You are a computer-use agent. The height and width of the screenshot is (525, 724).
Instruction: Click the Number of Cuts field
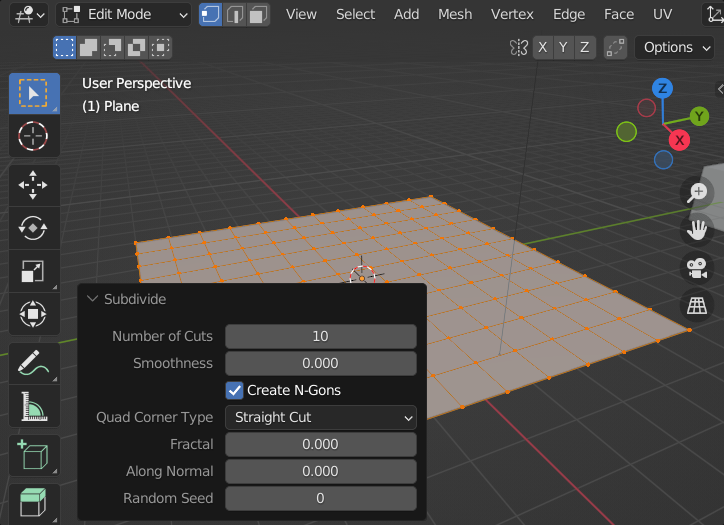pyautogui.click(x=320, y=336)
